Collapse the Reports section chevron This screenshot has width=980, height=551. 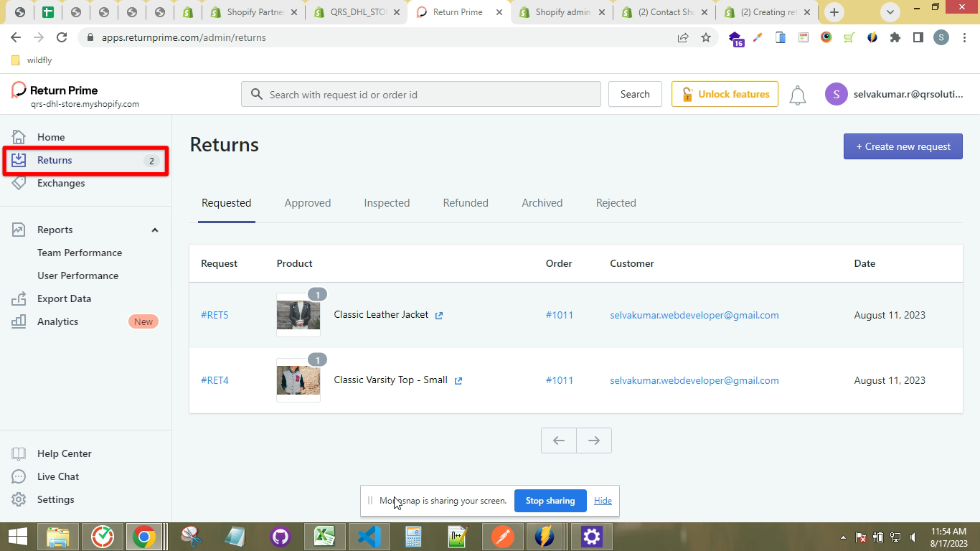coord(154,230)
